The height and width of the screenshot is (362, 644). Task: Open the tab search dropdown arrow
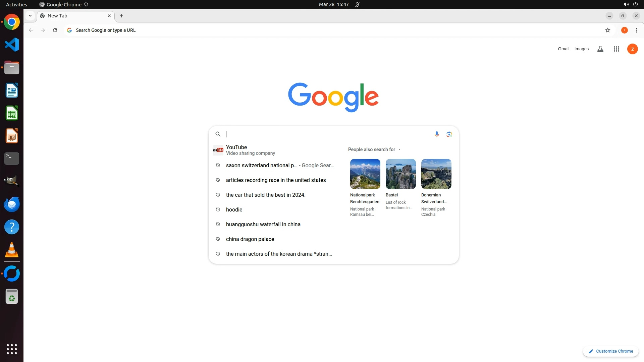30,16
